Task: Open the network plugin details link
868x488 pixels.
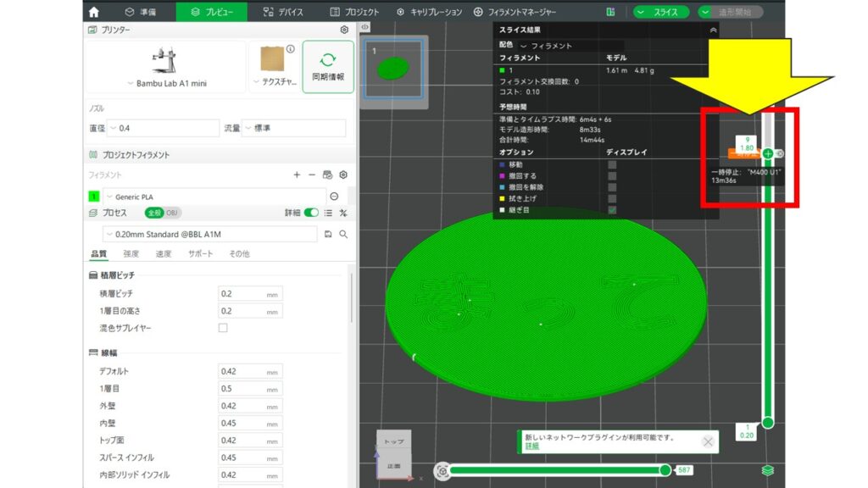Action: point(531,446)
